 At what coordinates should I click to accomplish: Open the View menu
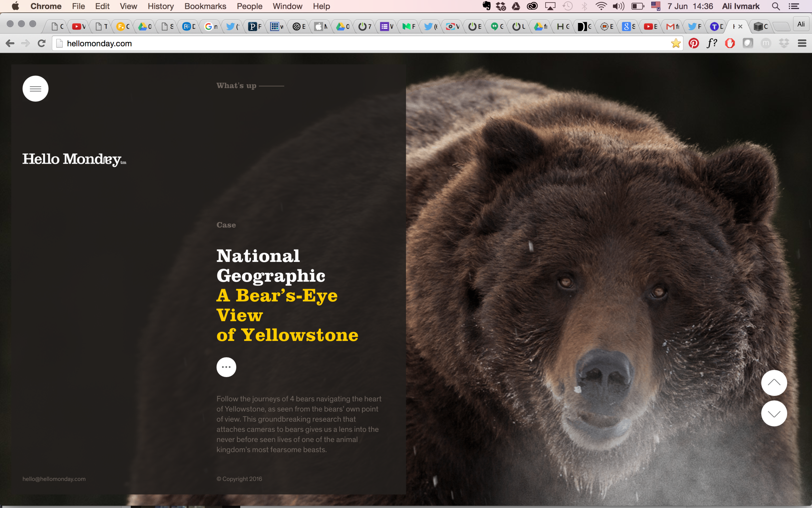pos(129,7)
